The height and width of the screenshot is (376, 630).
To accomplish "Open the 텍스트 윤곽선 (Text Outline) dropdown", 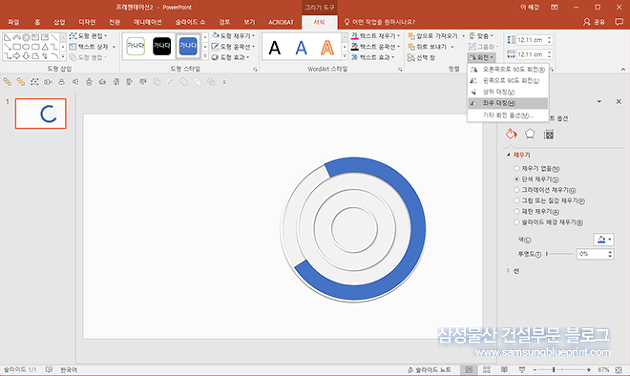I will (376, 47).
